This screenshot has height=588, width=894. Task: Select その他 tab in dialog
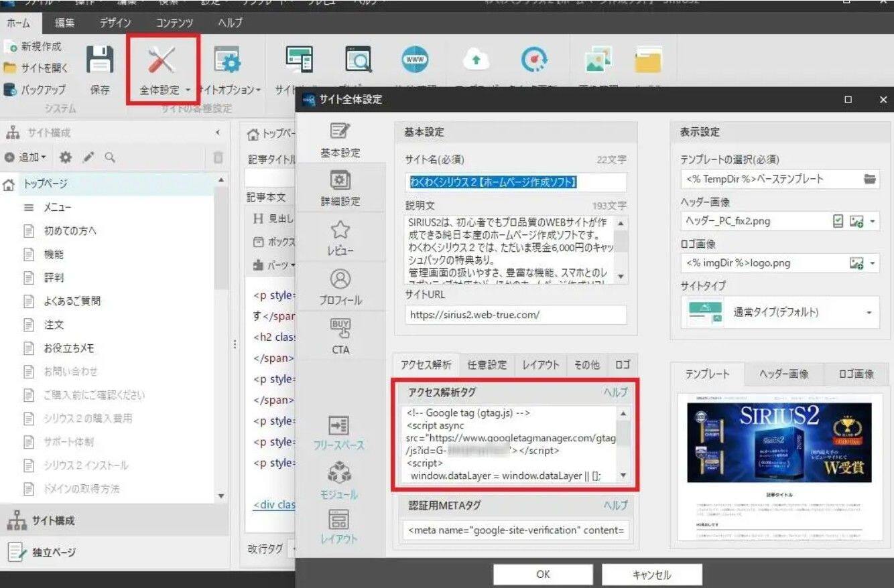(586, 365)
